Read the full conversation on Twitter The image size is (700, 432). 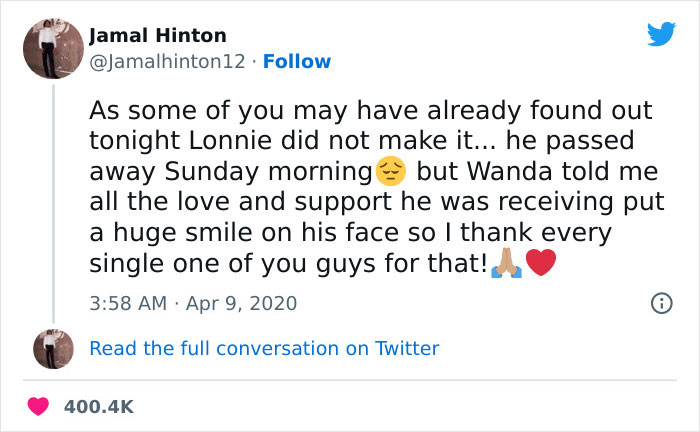(264, 348)
